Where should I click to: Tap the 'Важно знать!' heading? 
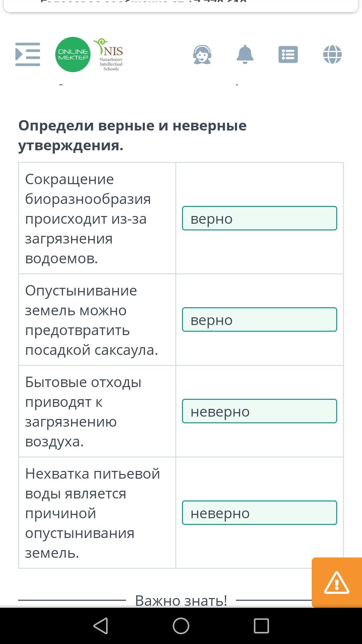tap(181, 600)
